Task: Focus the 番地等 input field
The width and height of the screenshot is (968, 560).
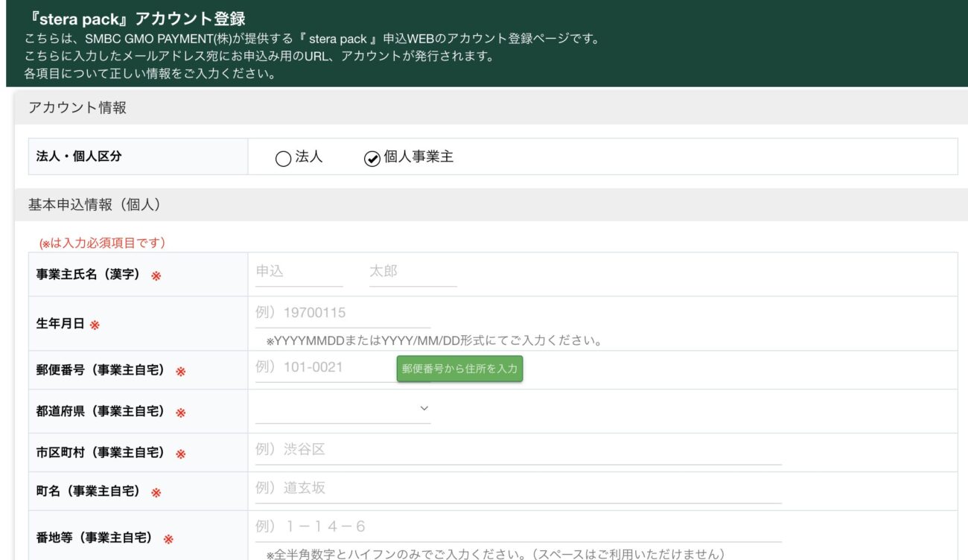Action: point(518,528)
